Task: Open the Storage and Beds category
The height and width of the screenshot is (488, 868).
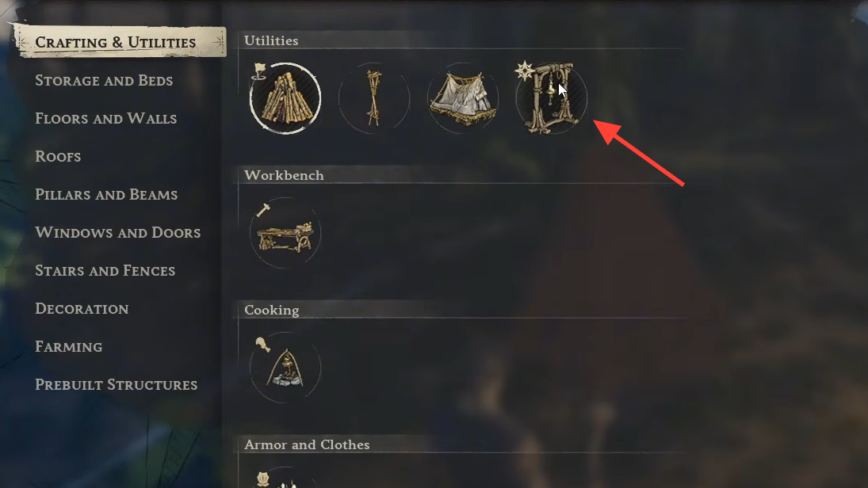Action: 104,80
